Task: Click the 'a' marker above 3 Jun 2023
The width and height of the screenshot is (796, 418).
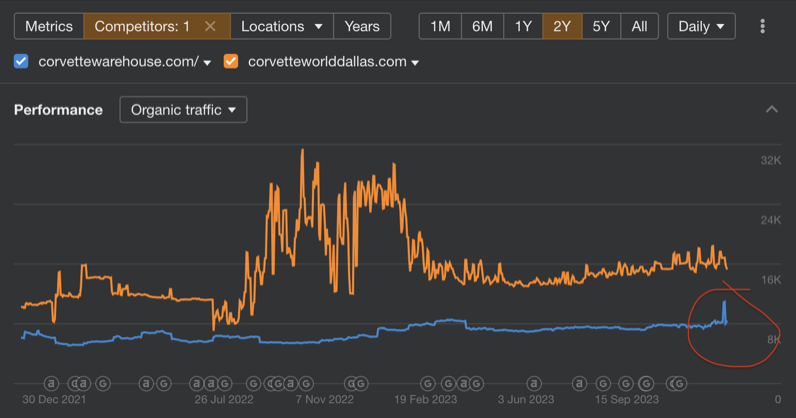Action: (x=533, y=383)
